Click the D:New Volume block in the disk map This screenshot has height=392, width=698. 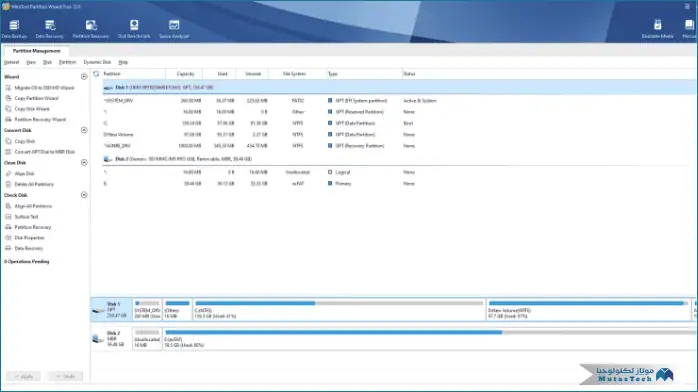pyautogui.click(x=588, y=309)
